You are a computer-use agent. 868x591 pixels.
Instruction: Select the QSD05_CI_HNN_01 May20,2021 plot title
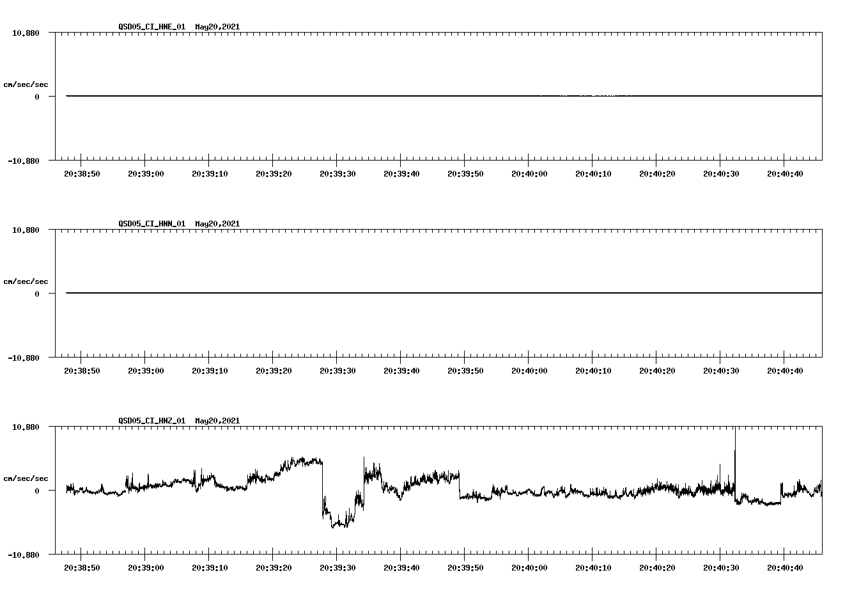[x=179, y=224]
